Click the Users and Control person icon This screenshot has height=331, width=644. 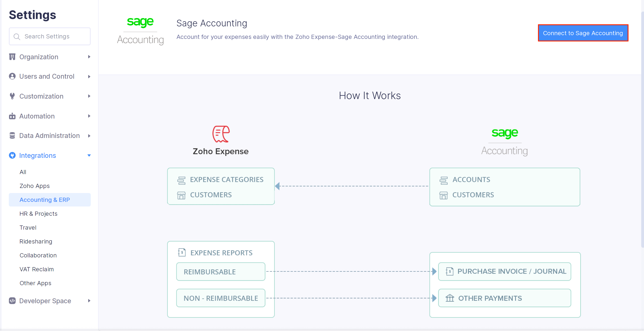click(12, 76)
